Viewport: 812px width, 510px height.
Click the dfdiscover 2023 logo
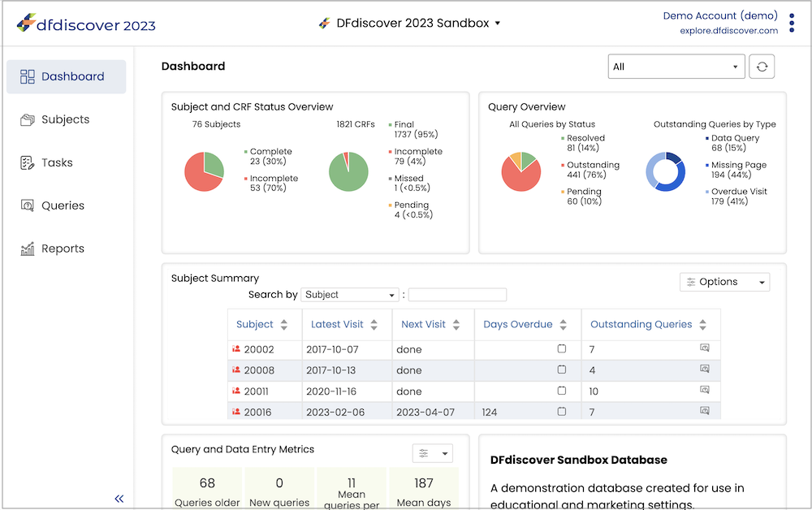tap(86, 24)
